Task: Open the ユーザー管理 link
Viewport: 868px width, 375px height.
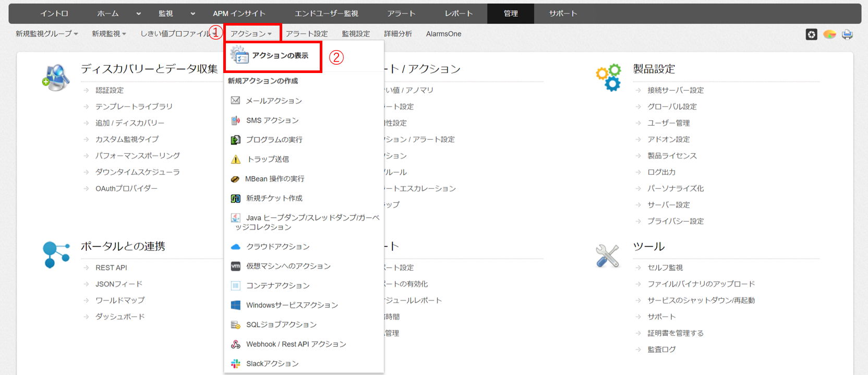Action: tap(669, 123)
